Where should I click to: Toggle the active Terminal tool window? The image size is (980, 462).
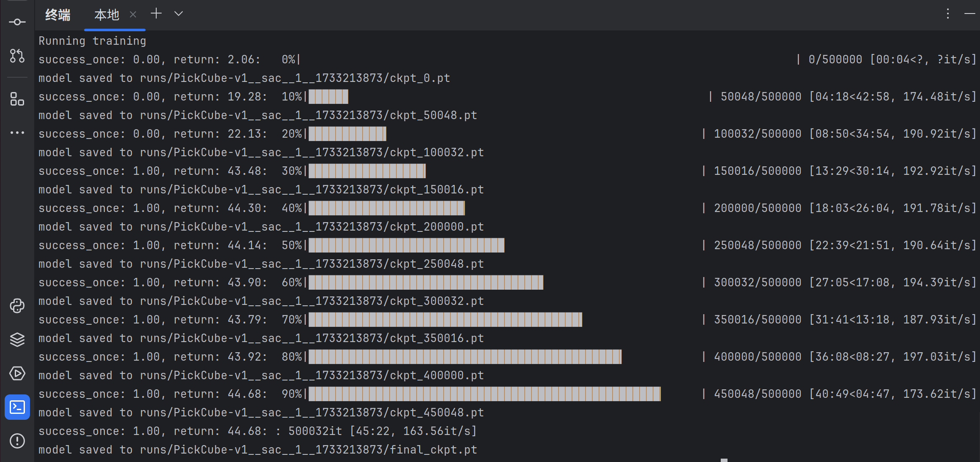click(17, 407)
